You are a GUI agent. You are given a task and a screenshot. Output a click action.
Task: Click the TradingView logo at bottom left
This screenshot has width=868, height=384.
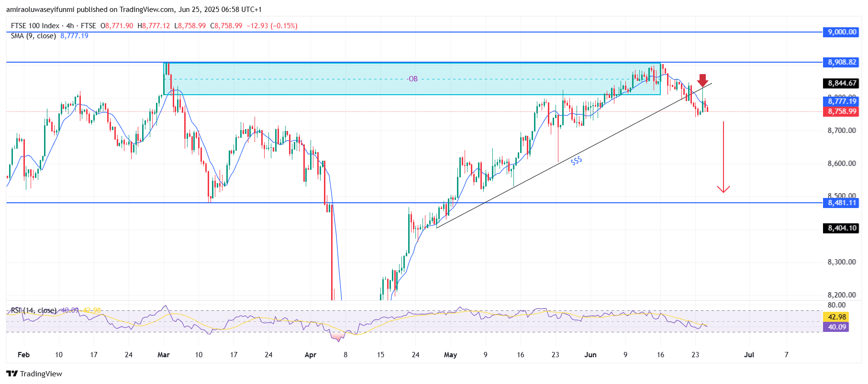coord(34,373)
